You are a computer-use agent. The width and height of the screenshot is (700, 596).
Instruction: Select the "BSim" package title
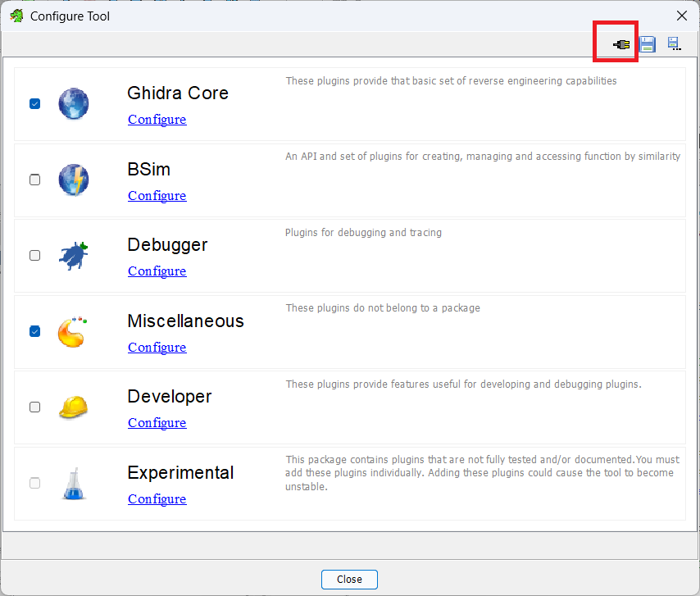coord(148,169)
